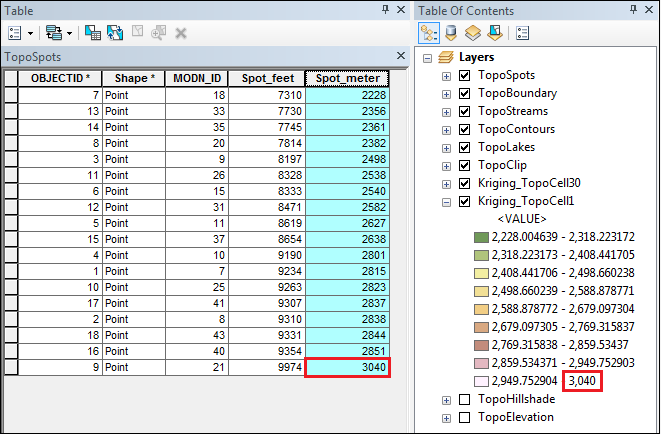Pin the Table Of Contents auto-hide icon

(633, 9)
